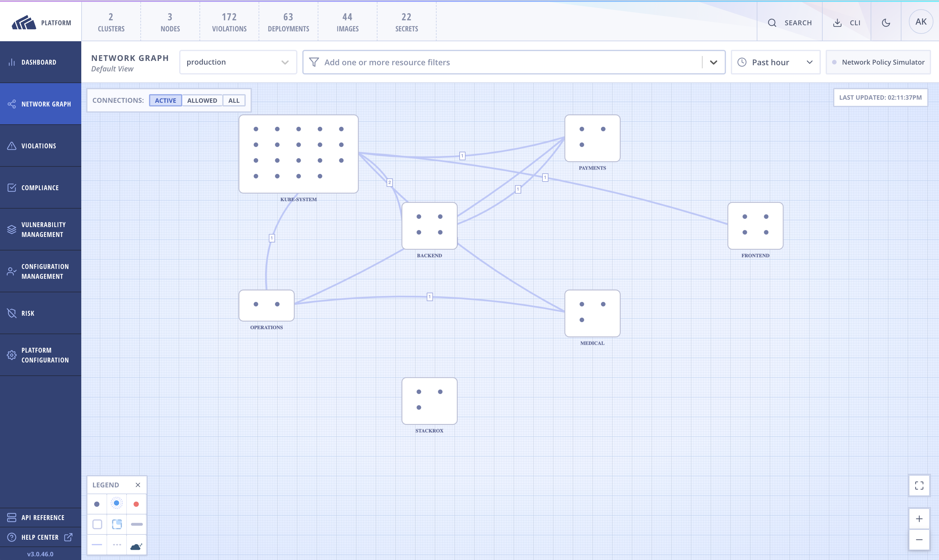Switch connections filter to ALLOWED

202,100
